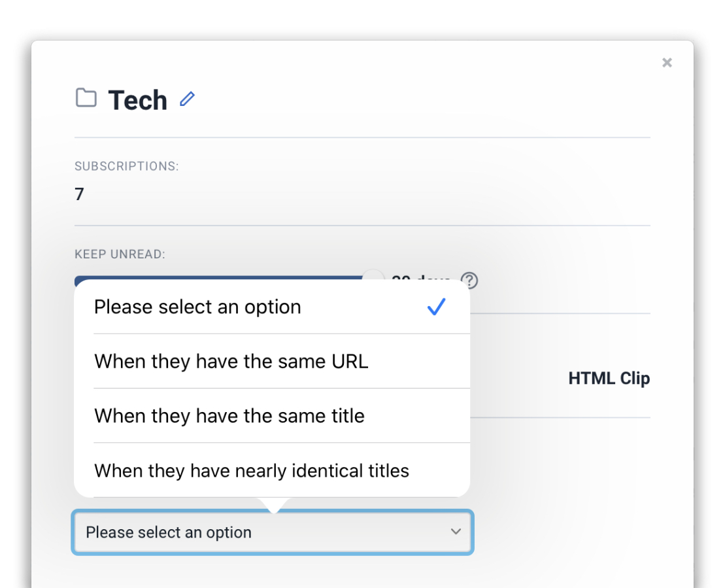
Task: Select "Please select an option" in popup list
Action: 197,307
